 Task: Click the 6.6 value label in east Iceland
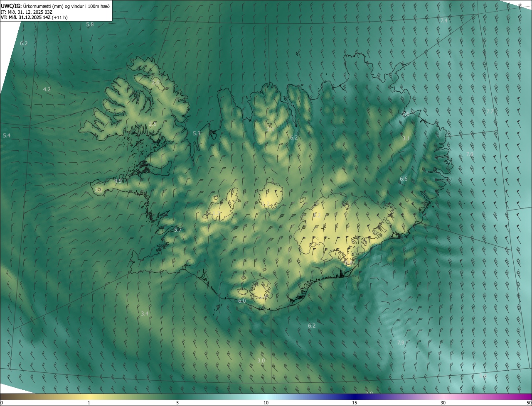[404, 179]
